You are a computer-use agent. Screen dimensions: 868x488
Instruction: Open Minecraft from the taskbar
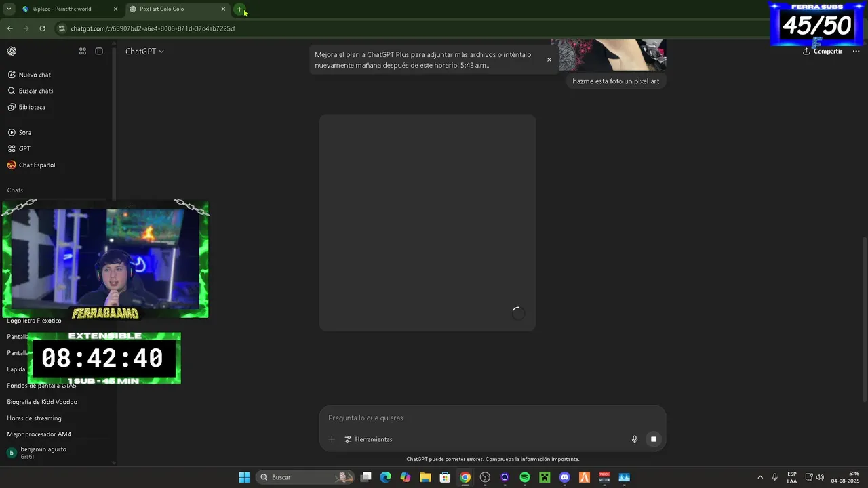(545, 477)
